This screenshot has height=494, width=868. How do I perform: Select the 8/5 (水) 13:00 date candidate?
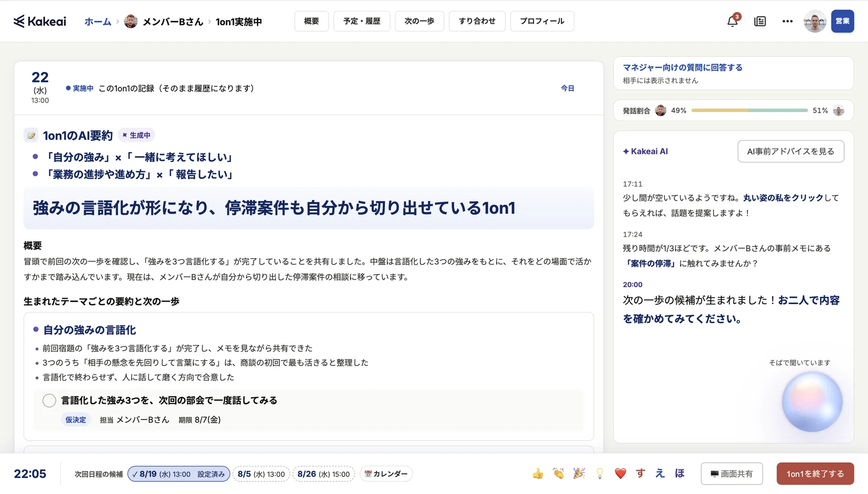pyautogui.click(x=261, y=474)
